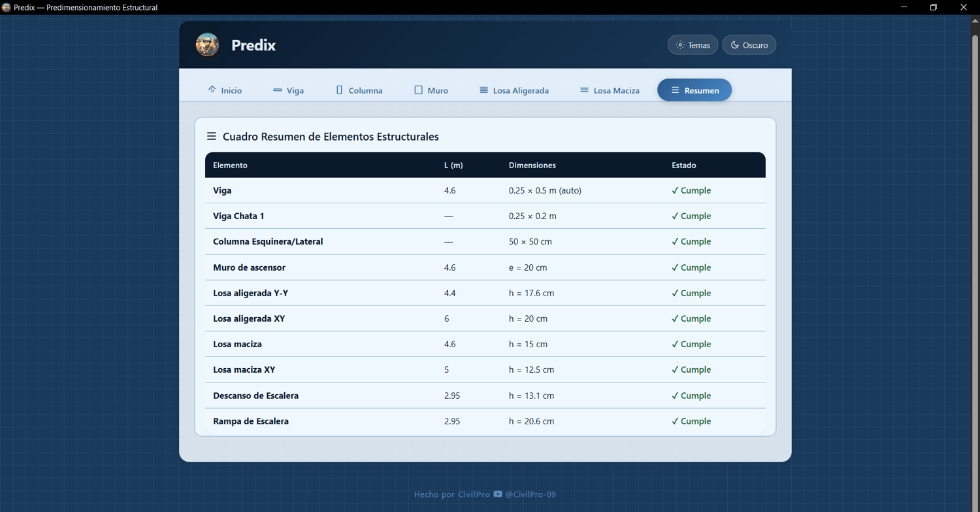Viewport: 980px width, 512px height.
Task: Click the Predix logo avatar
Action: (x=207, y=45)
